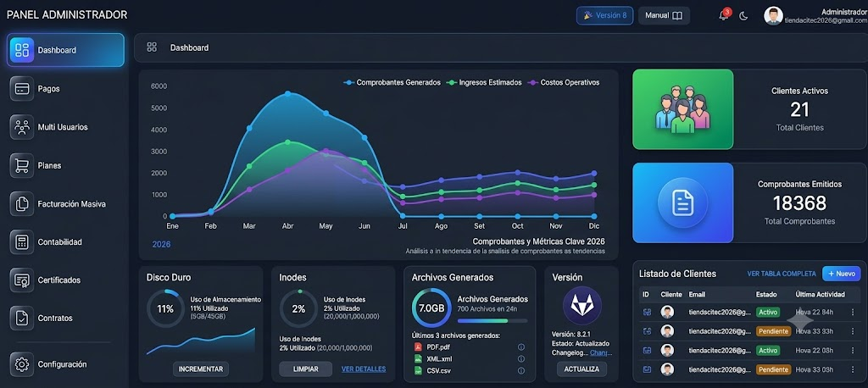
Task: Click the grid icon beside Dashboard breadcrumb
Action: 152,47
